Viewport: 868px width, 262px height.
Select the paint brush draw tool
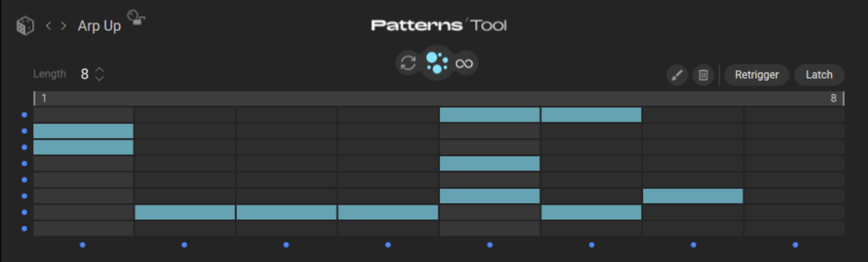tap(677, 75)
